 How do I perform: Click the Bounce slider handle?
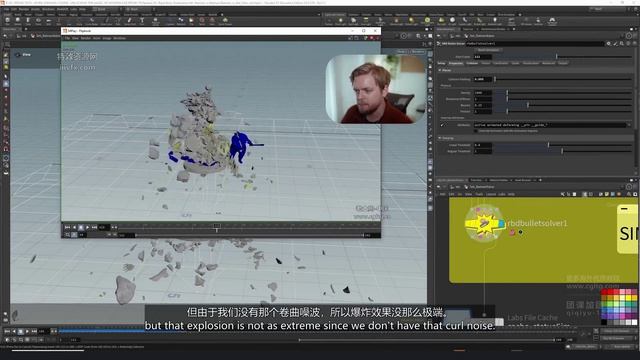click(528, 105)
